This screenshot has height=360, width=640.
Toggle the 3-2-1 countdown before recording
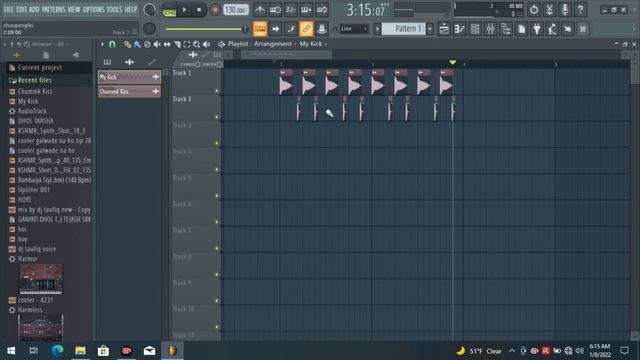(291, 9)
